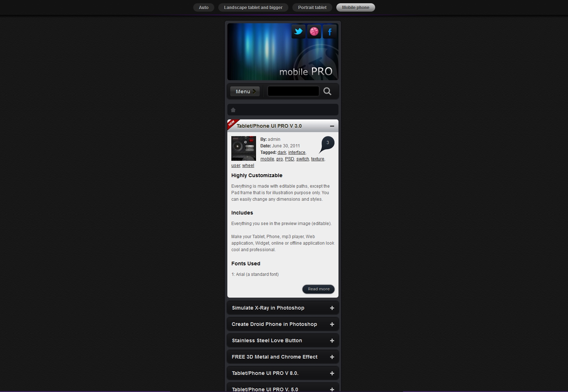Screen dimensions: 568x392
Task: Open the Facebook social icon
Action: (330, 32)
